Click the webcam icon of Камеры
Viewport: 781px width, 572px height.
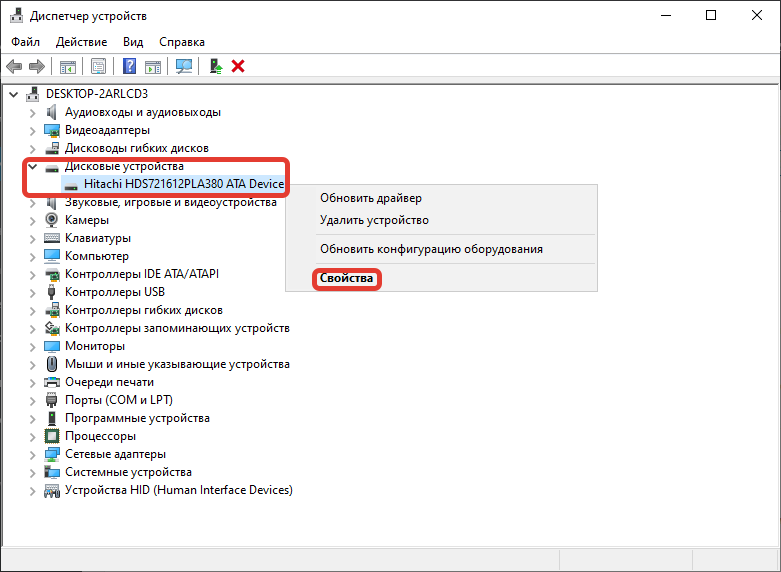pos(52,220)
